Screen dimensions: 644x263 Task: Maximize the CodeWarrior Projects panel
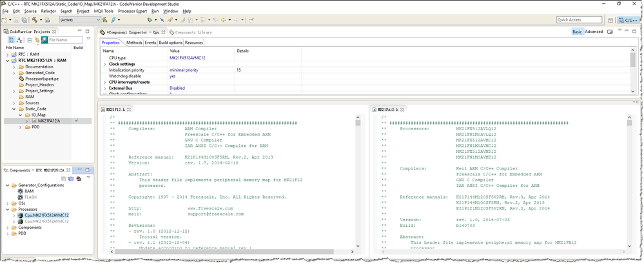88,31
